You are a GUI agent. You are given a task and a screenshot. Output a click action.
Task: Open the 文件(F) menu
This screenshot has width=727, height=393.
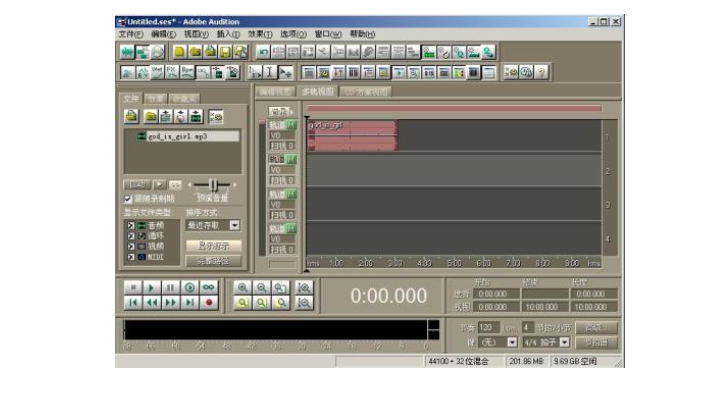coord(130,34)
